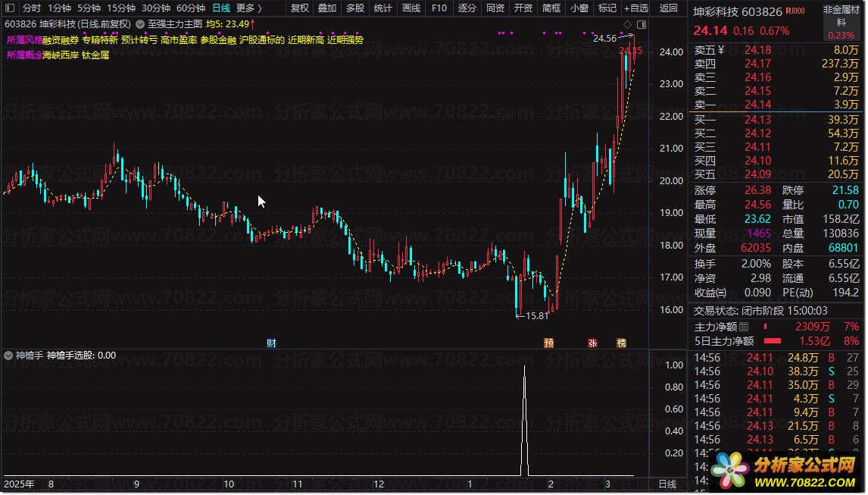Open the 日线 period selector at bottom-right
Screen dimensions: 868x495
[x=667, y=484]
